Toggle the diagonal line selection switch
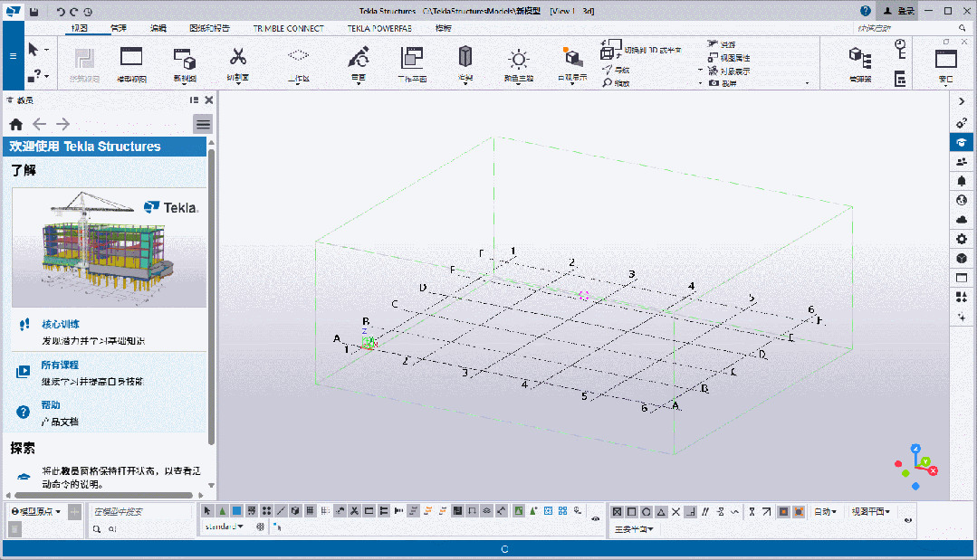The width and height of the screenshot is (977, 560). 281,511
